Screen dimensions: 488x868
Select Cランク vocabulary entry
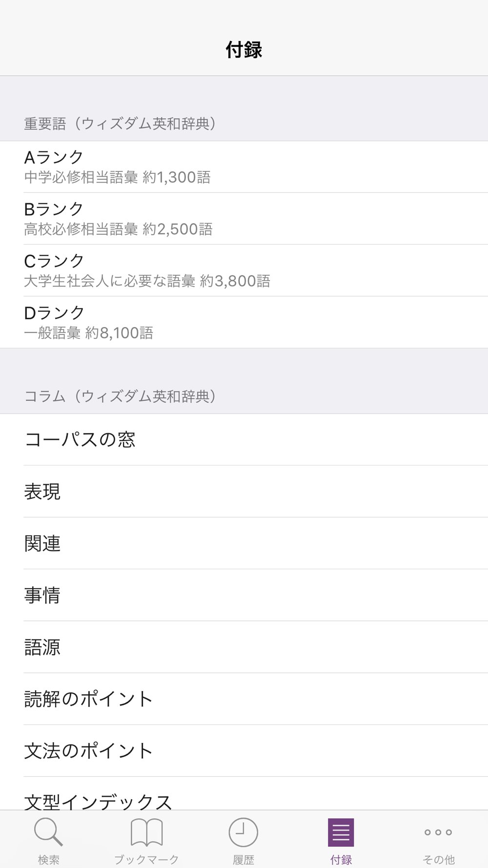244,270
